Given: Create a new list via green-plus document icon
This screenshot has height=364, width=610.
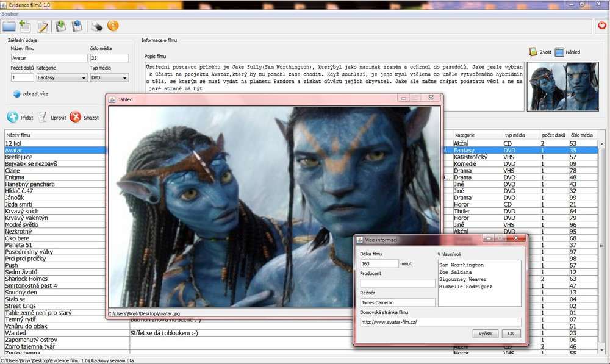Looking at the screenshot, I should pos(25,26).
